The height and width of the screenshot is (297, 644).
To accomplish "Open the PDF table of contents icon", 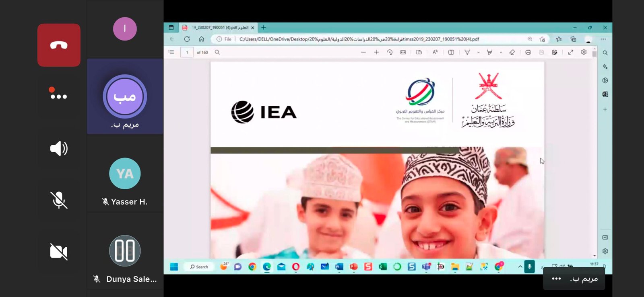I will (171, 52).
